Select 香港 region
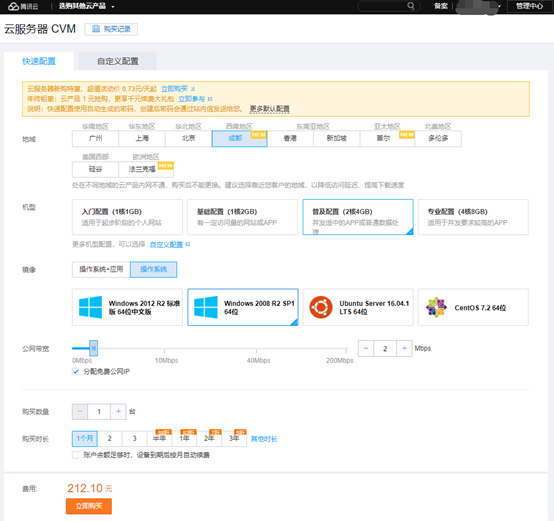Viewport: 554px width, 521px height. 290,138
